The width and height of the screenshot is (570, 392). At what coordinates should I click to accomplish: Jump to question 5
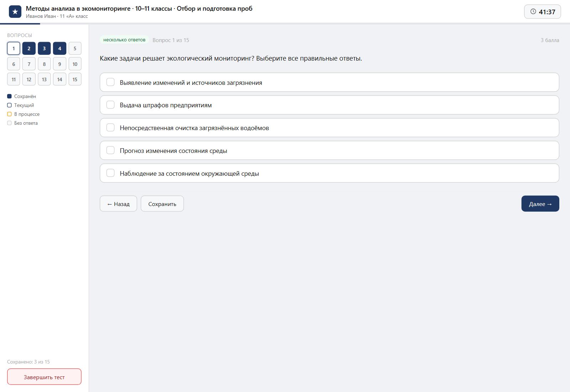tap(75, 48)
